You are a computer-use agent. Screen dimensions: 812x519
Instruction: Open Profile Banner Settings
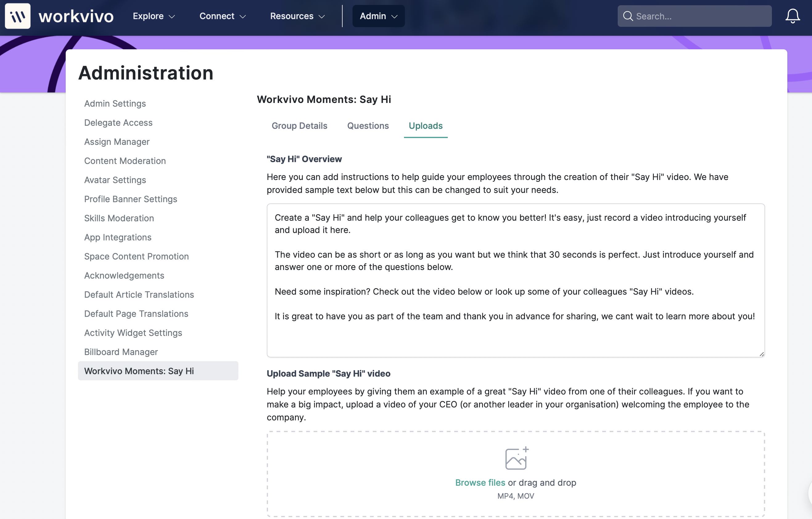(130, 199)
